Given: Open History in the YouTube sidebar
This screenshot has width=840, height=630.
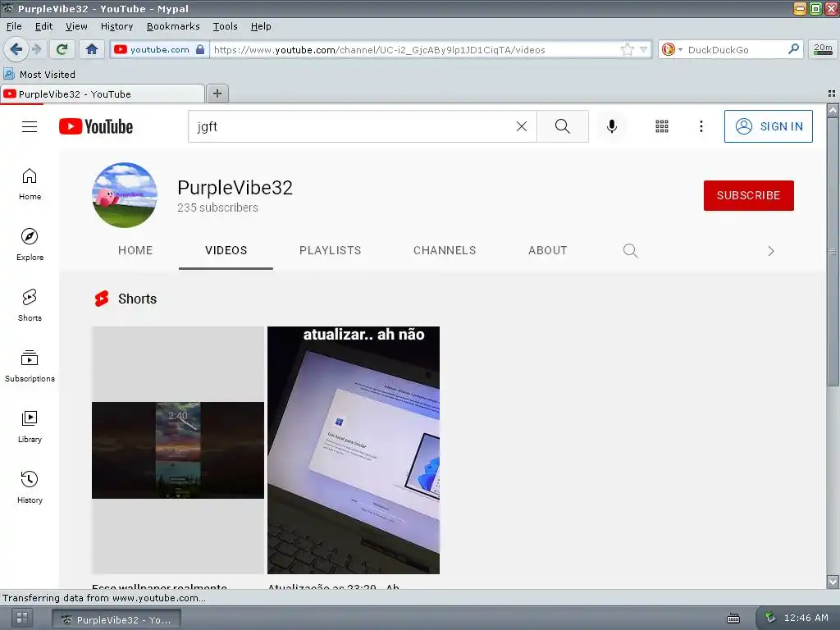Looking at the screenshot, I should [x=30, y=487].
